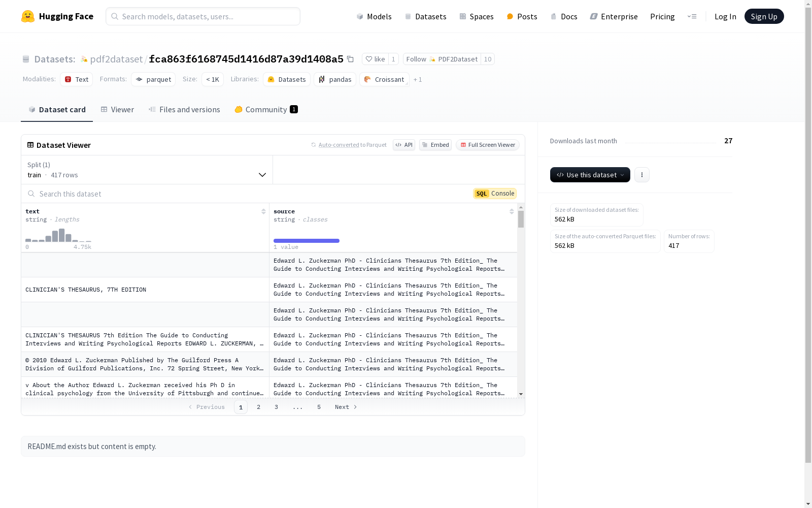Switch to the Viewer tab

(x=117, y=110)
